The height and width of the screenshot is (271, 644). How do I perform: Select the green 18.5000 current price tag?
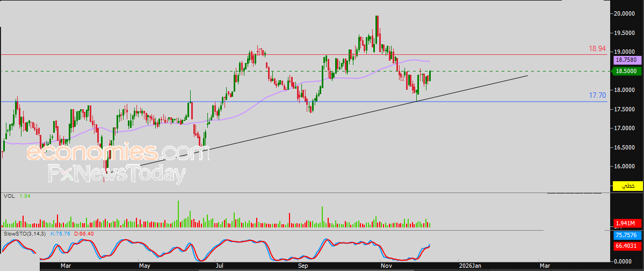[626, 71]
